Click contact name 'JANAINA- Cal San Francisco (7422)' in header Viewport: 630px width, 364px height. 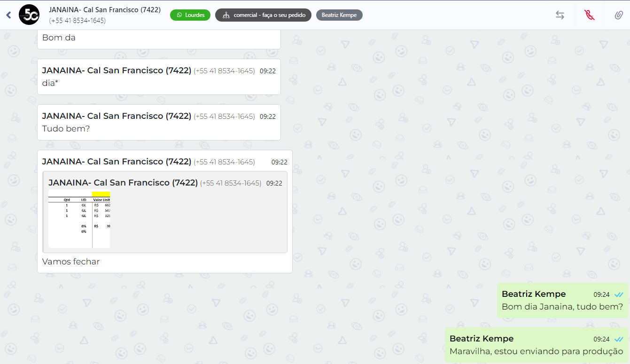point(105,10)
